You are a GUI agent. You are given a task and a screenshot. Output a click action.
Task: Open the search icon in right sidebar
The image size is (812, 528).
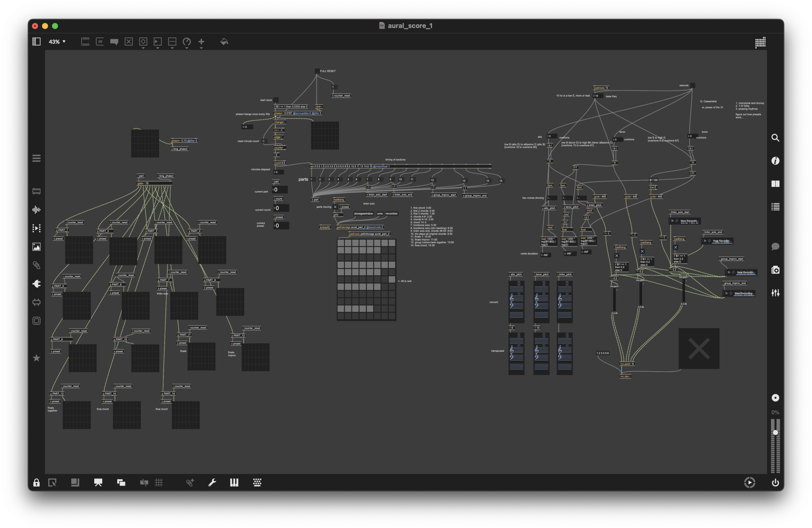[775, 138]
